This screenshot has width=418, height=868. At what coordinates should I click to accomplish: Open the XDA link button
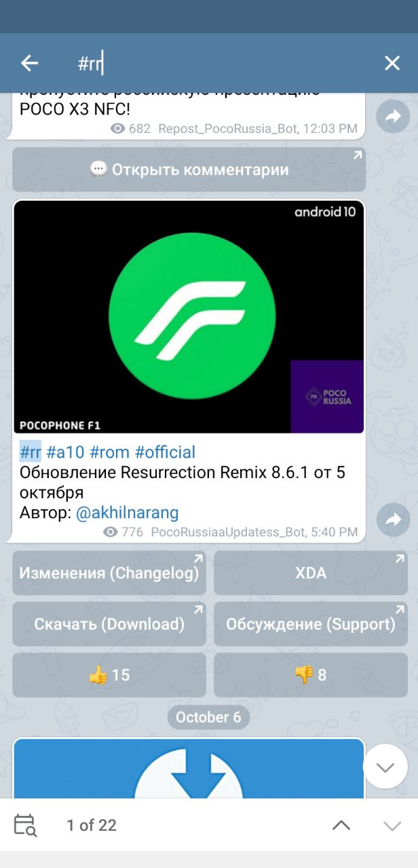pos(311,573)
